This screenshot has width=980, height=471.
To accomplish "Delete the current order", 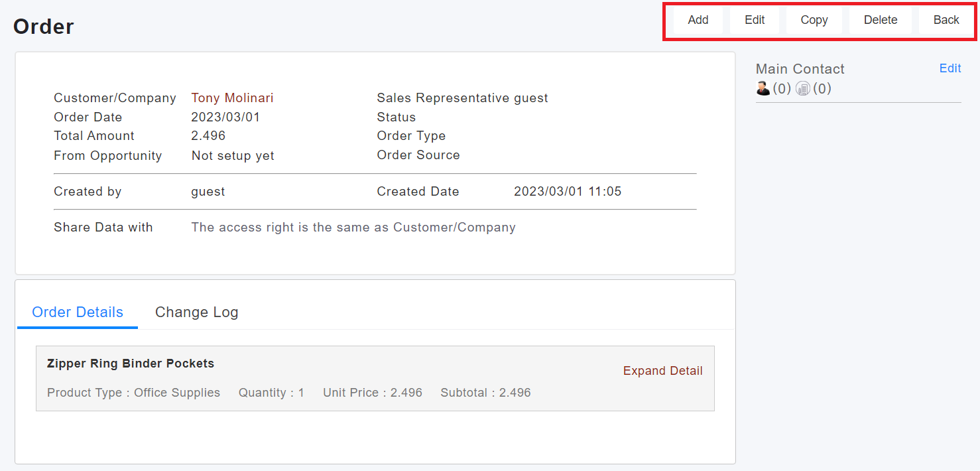I will tap(880, 20).
